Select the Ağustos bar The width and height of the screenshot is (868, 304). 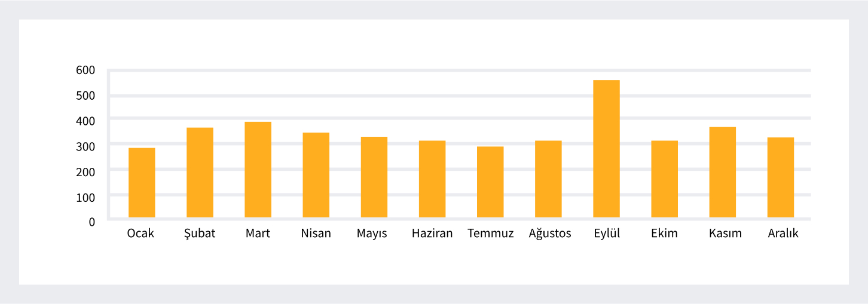pos(548,179)
